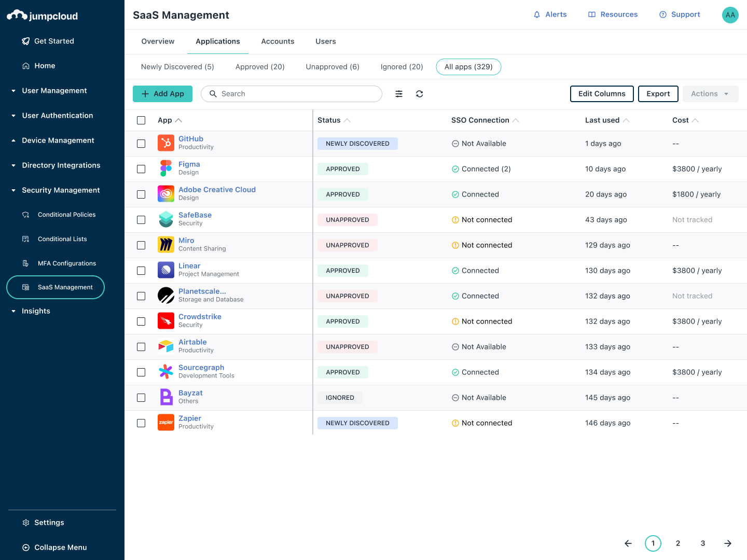Click the Linear app icon
This screenshot has height=560, width=747.
click(x=166, y=270)
